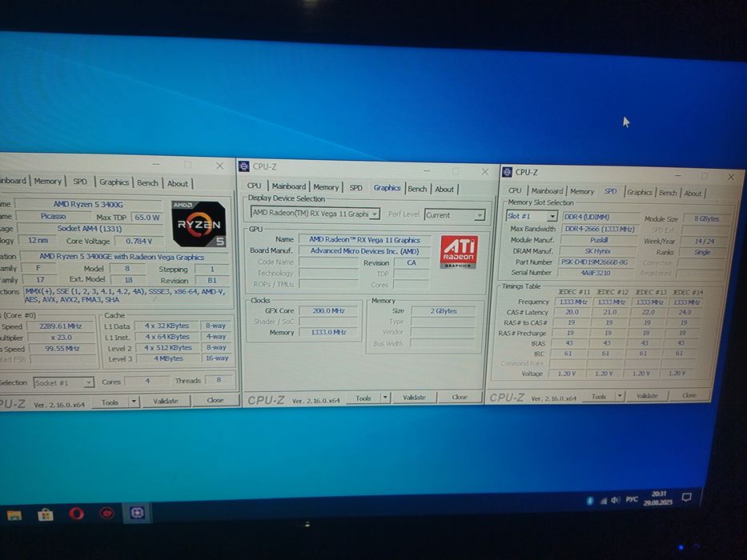Click the 'Socket AM4 (1331)' package field

click(x=90, y=229)
